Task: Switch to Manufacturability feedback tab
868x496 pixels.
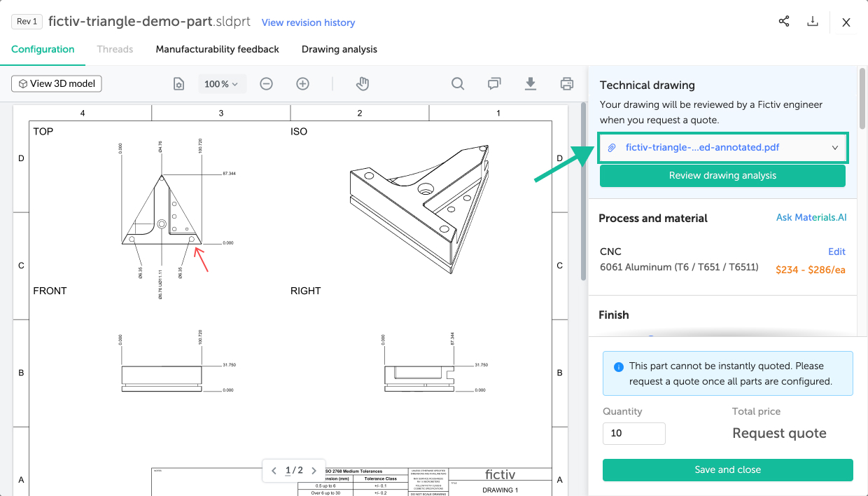Action: click(x=217, y=49)
